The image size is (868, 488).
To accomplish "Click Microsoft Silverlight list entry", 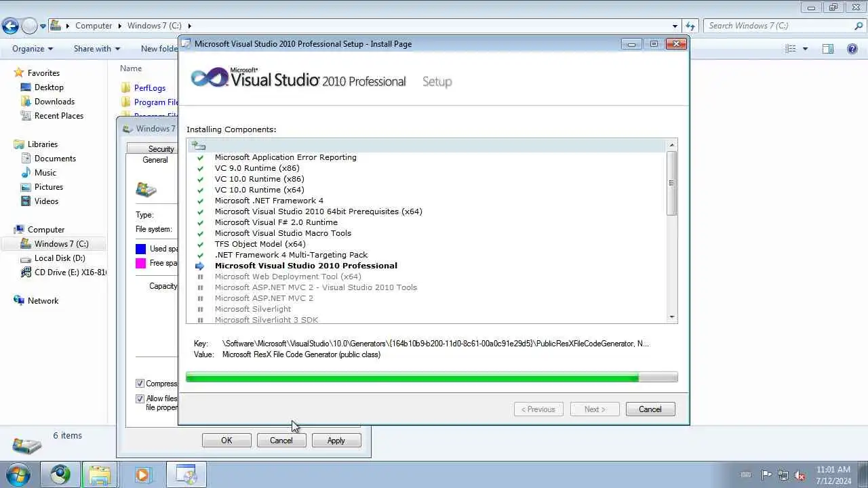I will 253,309.
